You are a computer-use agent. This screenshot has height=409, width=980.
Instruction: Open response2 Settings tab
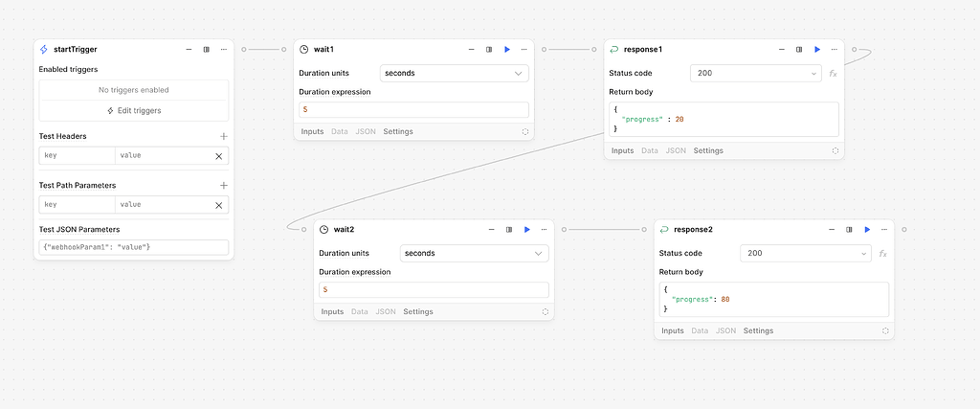[758, 330]
